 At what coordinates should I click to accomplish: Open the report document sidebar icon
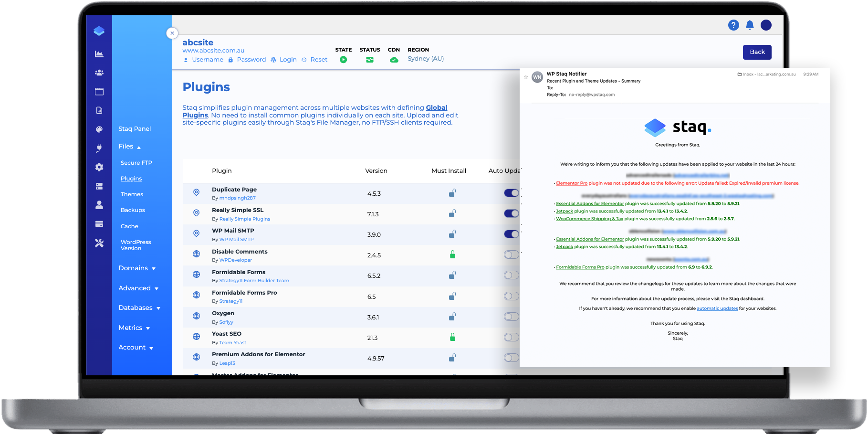[x=99, y=110]
